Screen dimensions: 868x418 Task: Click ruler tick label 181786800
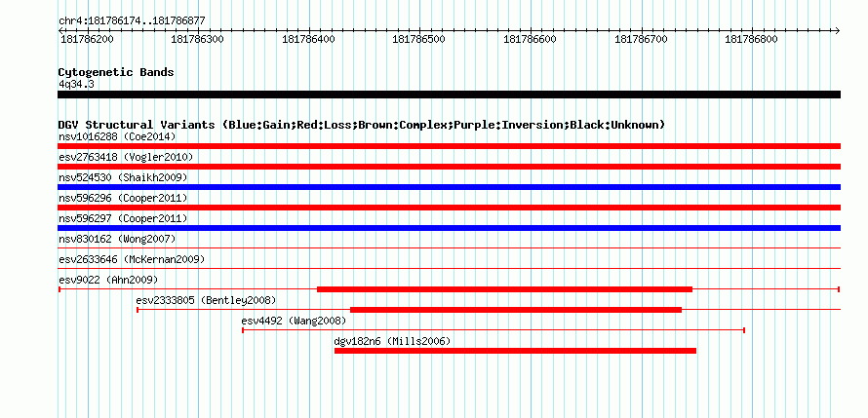pos(751,39)
